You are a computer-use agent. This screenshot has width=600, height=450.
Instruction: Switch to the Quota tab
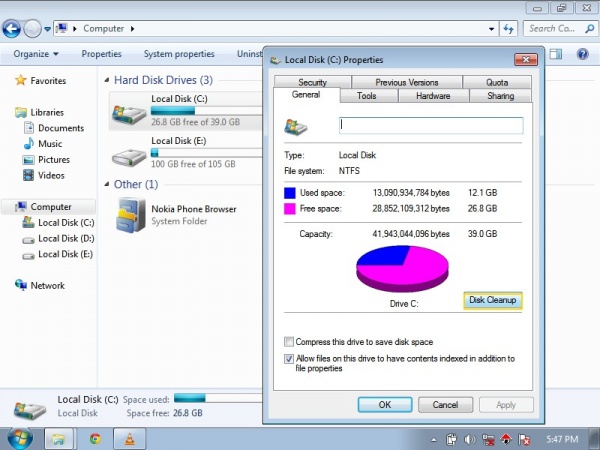(x=497, y=82)
